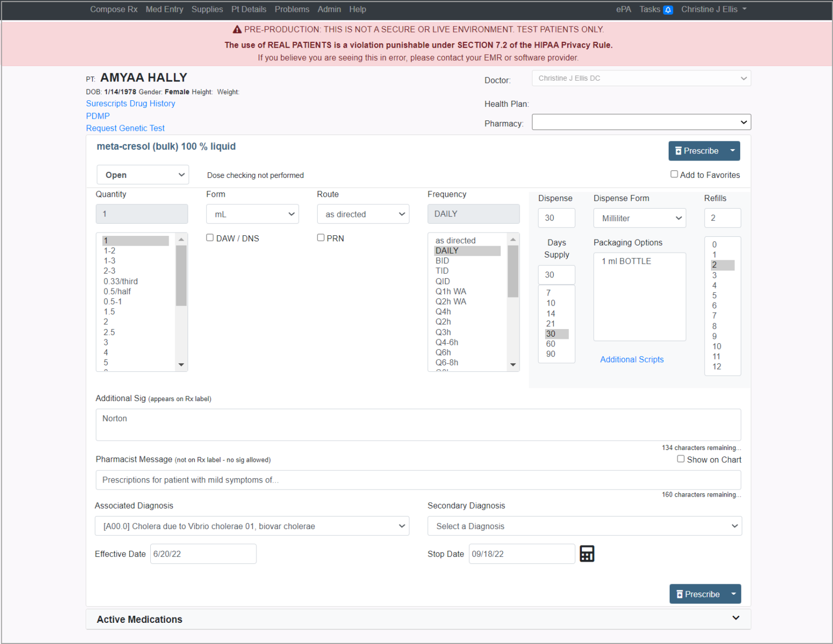Image resolution: width=833 pixels, height=644 pixels.
Task: Open the Compose Rx menu
Action: pos(114,9)
